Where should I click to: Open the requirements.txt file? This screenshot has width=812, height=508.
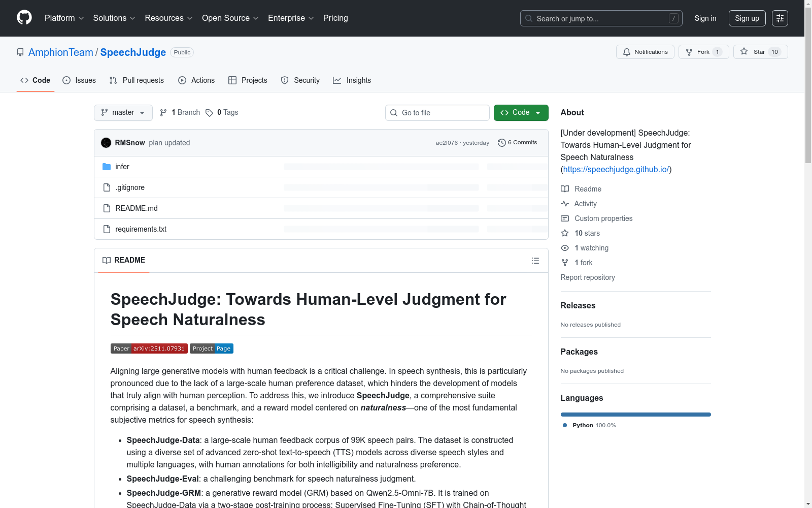pyautogui.click(x=141, y=229)
